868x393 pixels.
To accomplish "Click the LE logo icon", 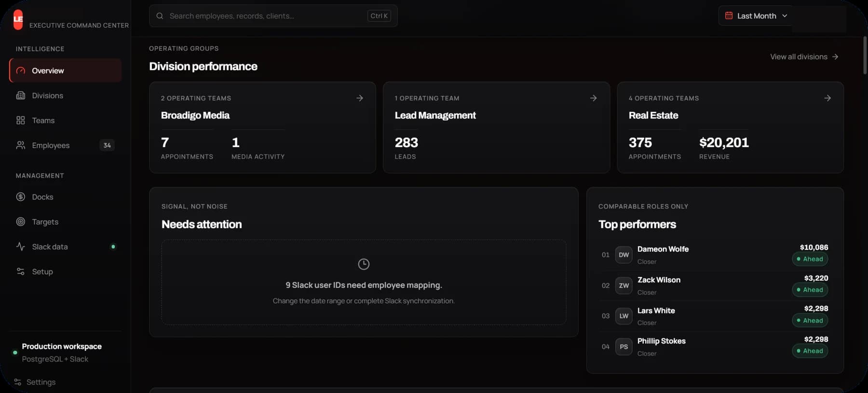I will [18, 20].
